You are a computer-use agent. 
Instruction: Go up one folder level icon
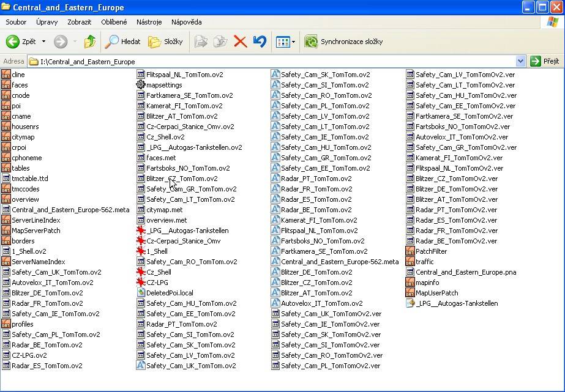(x=90, y=42)
